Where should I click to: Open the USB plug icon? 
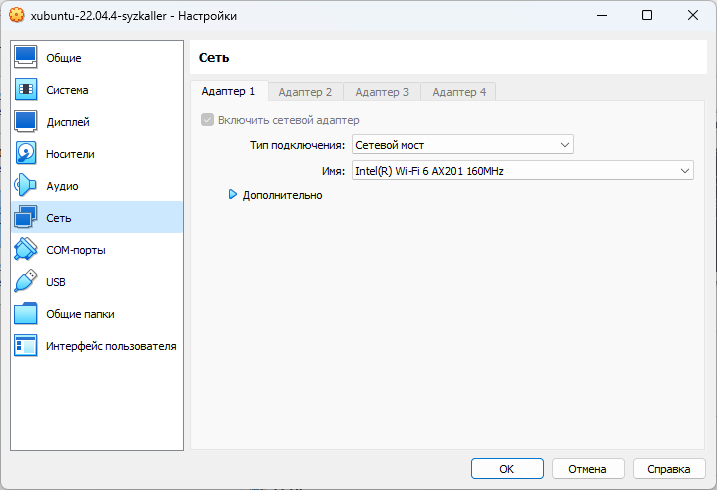pyautogui.click(x=26, y=282)
